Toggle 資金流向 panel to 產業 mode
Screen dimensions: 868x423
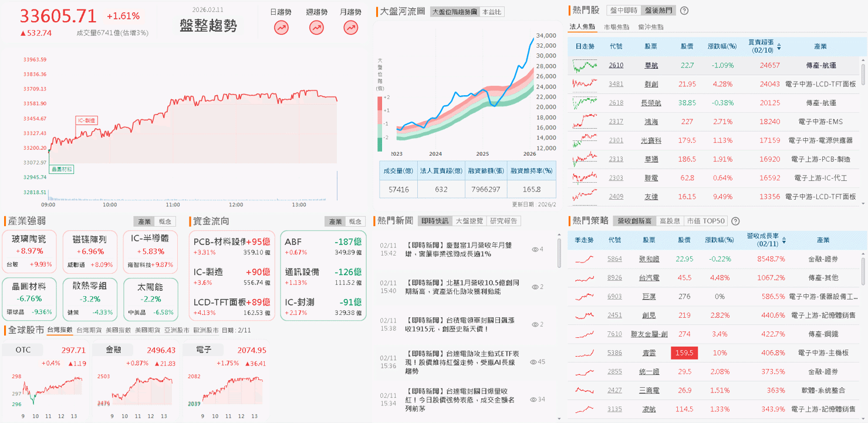click(335, 221)
